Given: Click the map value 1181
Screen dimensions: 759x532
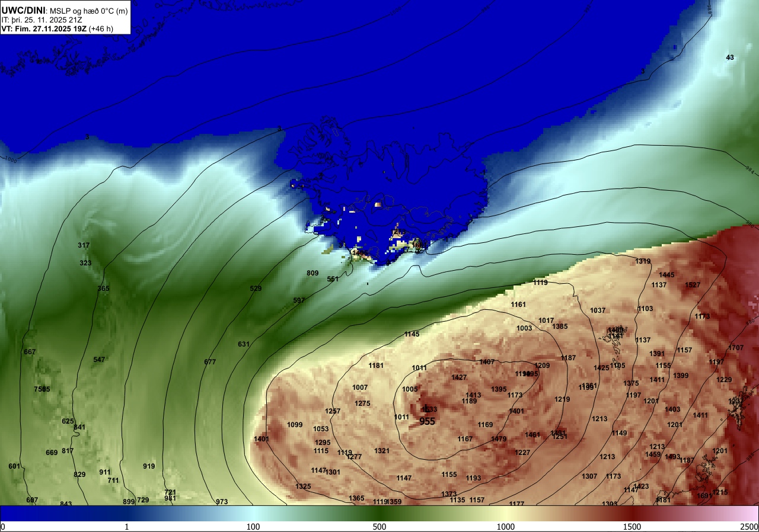Looking at the screenshot, I should point(376,366).
